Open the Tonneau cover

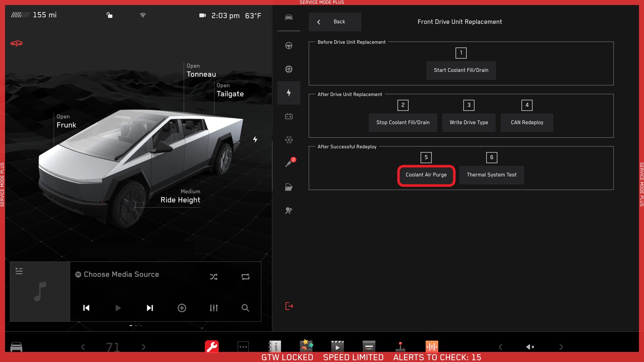pyautogui.click(x=201, y=70)
